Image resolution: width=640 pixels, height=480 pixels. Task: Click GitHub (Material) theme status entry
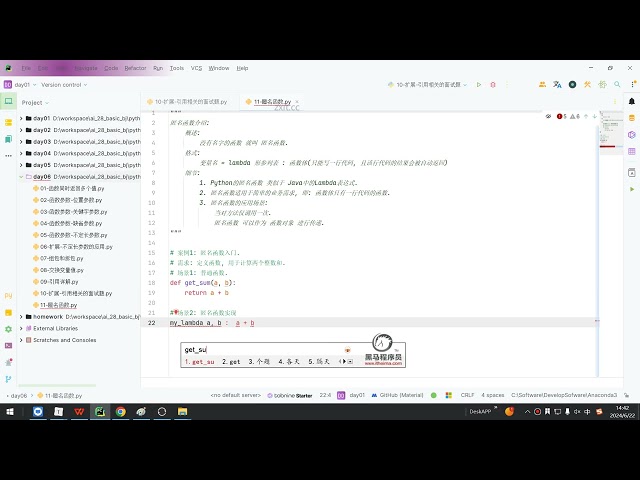click(397, 395)
